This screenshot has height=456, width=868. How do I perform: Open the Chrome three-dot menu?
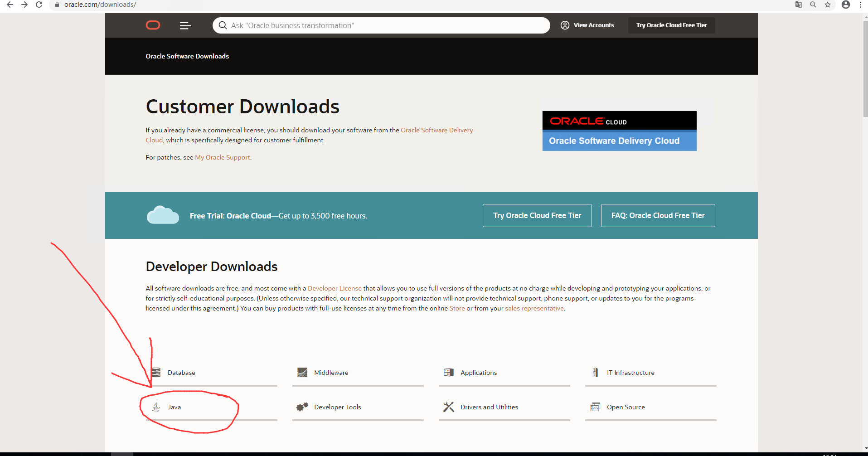pos(860,5)
